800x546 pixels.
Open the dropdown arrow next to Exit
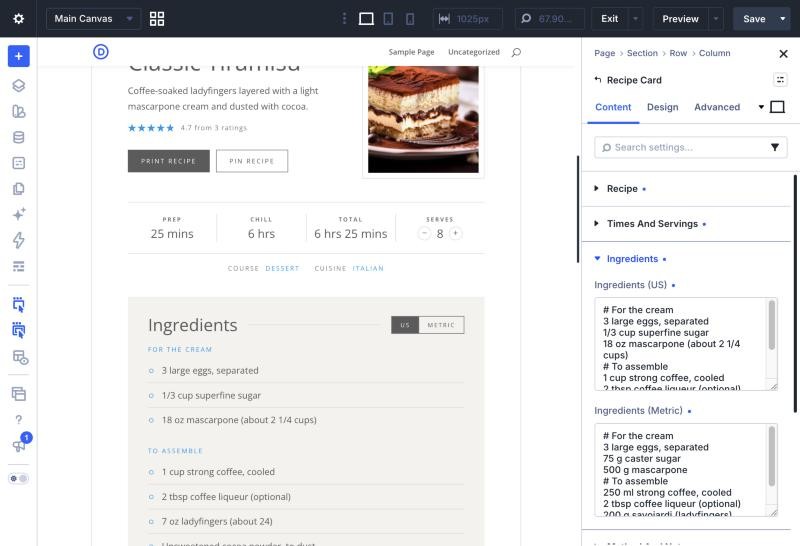pos(635,19)
